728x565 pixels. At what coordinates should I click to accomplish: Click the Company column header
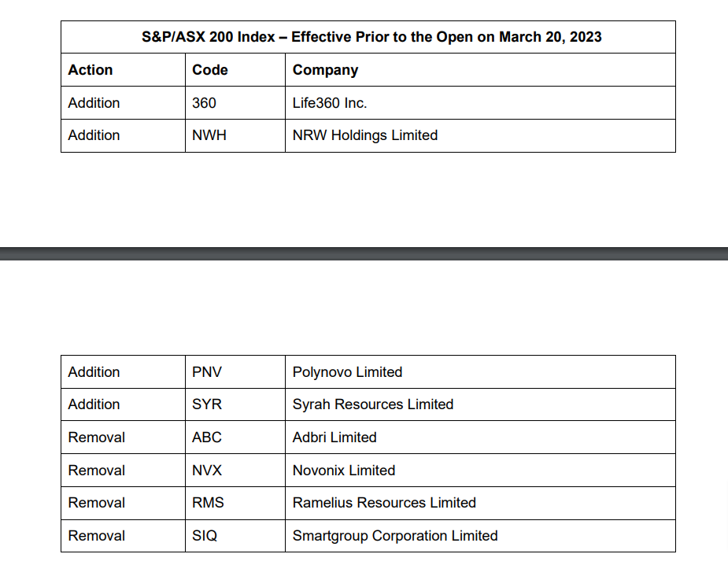(325, 70)
